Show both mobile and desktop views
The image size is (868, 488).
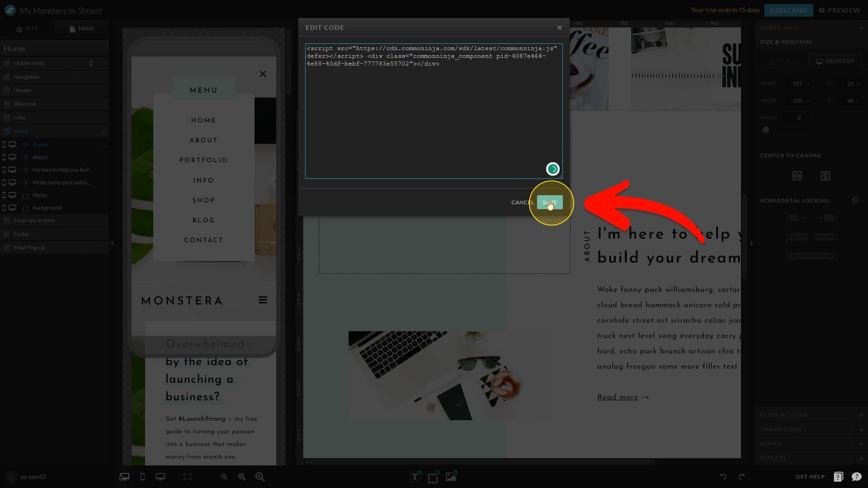point(124,477)
